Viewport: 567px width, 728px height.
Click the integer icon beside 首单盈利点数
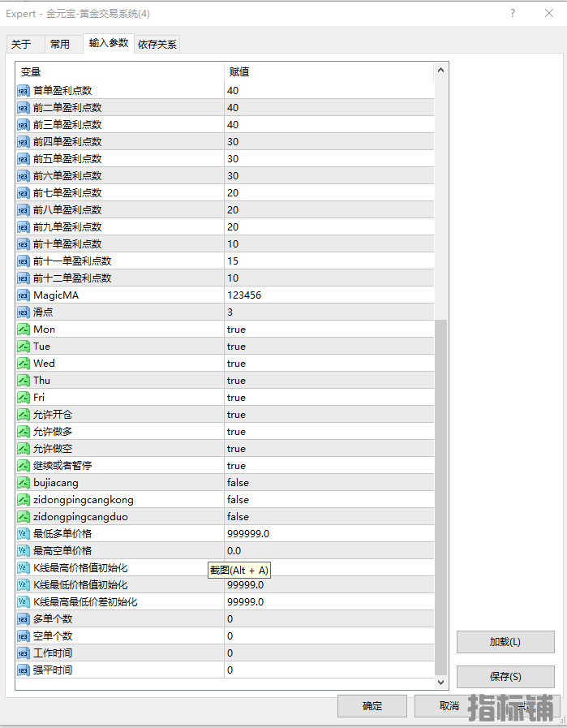point(24,91)
